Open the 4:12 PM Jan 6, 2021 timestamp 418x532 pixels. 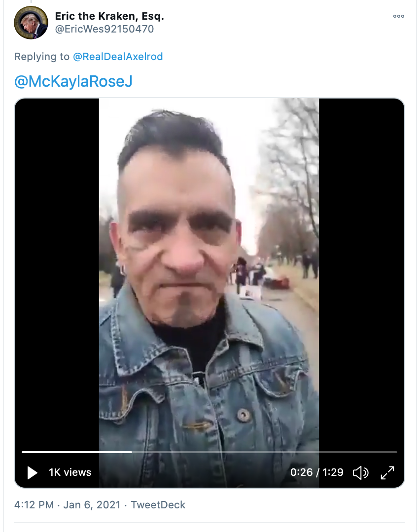point(67,504)
